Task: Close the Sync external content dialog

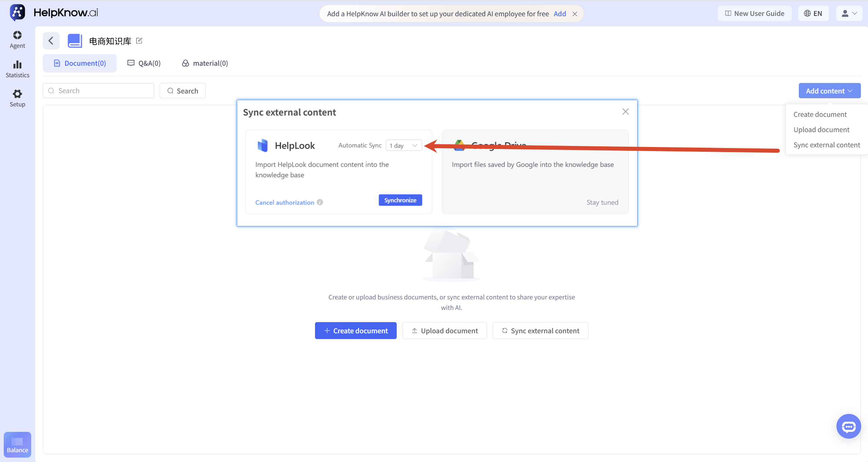Action: pos(626,112)
